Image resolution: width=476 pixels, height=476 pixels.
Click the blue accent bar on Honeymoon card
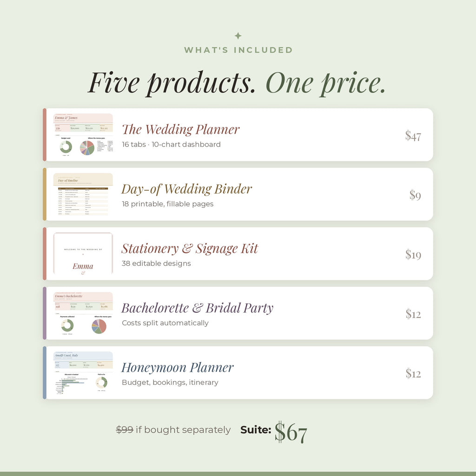[45, 372]
